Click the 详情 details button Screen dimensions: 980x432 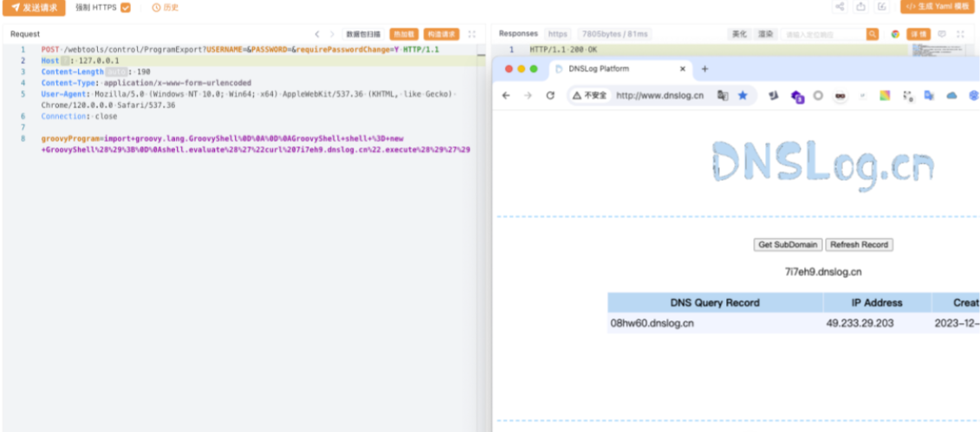point(918,35)
